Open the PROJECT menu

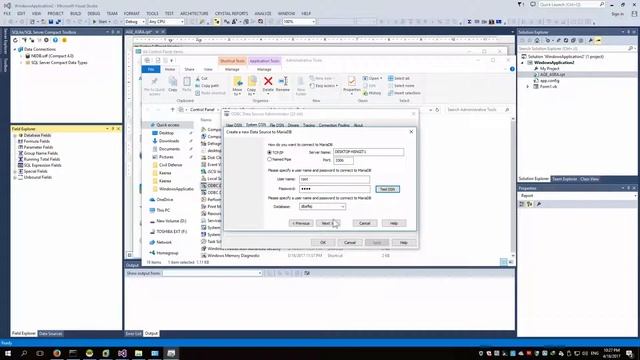pos(55,13)
